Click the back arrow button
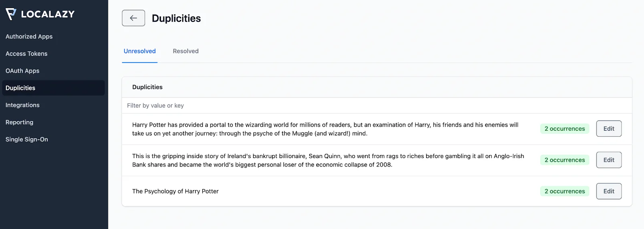 [133, 18]
